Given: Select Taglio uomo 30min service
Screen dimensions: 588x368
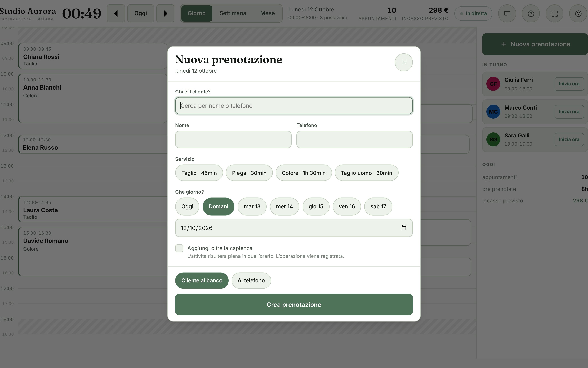Looking at the screenshot, I should (367, 173).
